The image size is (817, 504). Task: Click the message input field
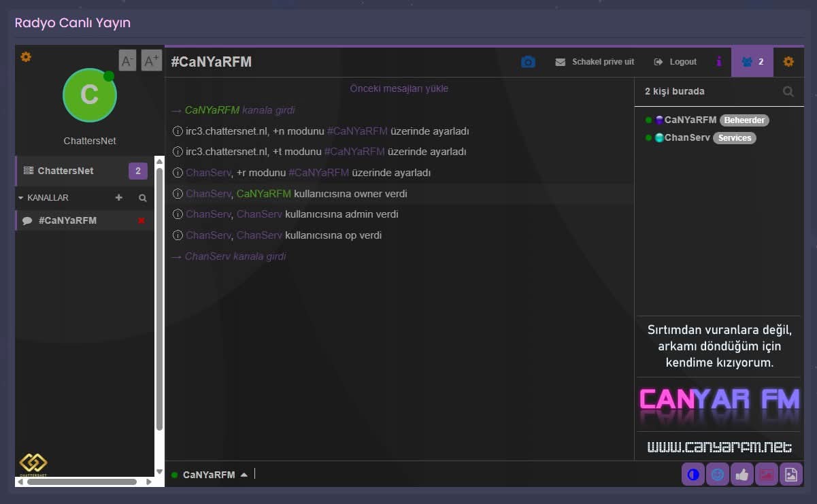point(466,475)
